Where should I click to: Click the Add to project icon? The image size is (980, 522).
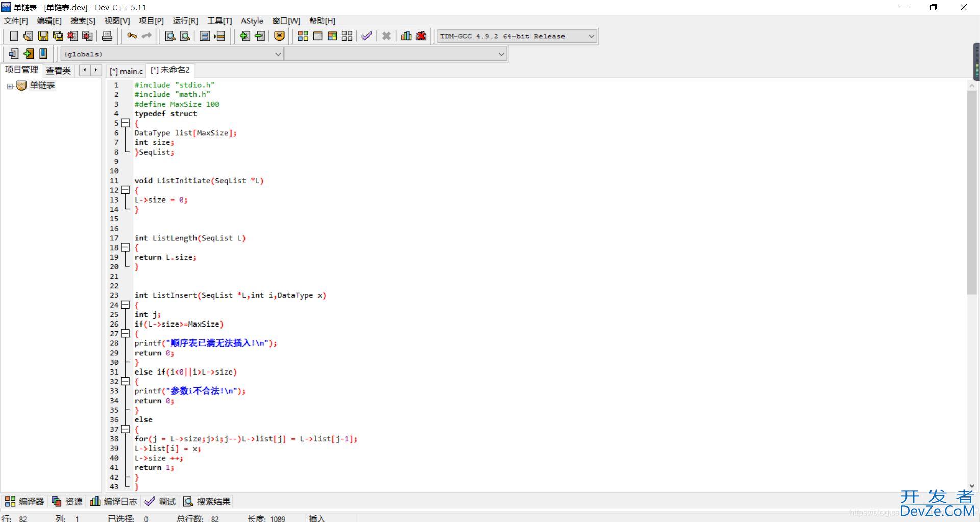pyautogui.click(x=244, y=36)
